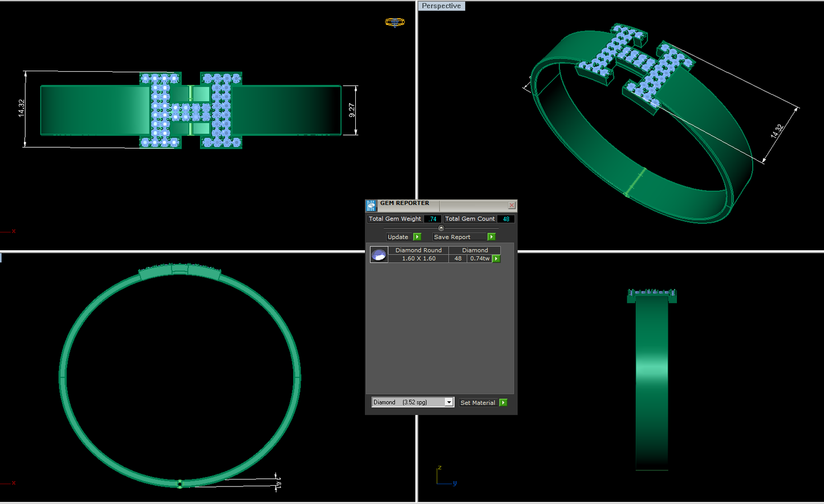
Task: Open the Diamond (3.52 spg) material dropdown
Action: click(413, 402)
